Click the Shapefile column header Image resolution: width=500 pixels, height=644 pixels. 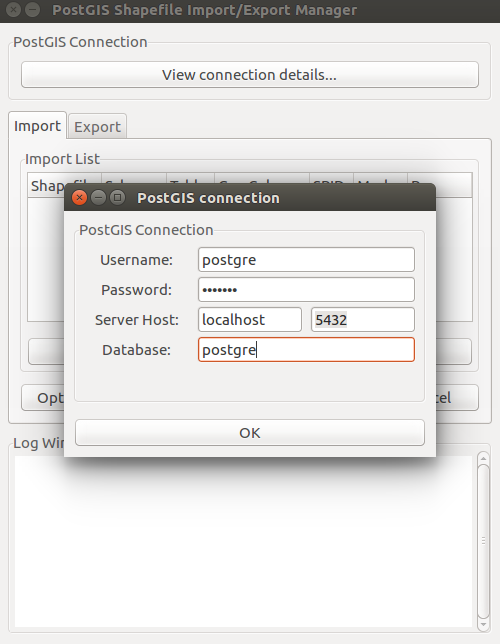pyautogui.click(x=47, y=186)
